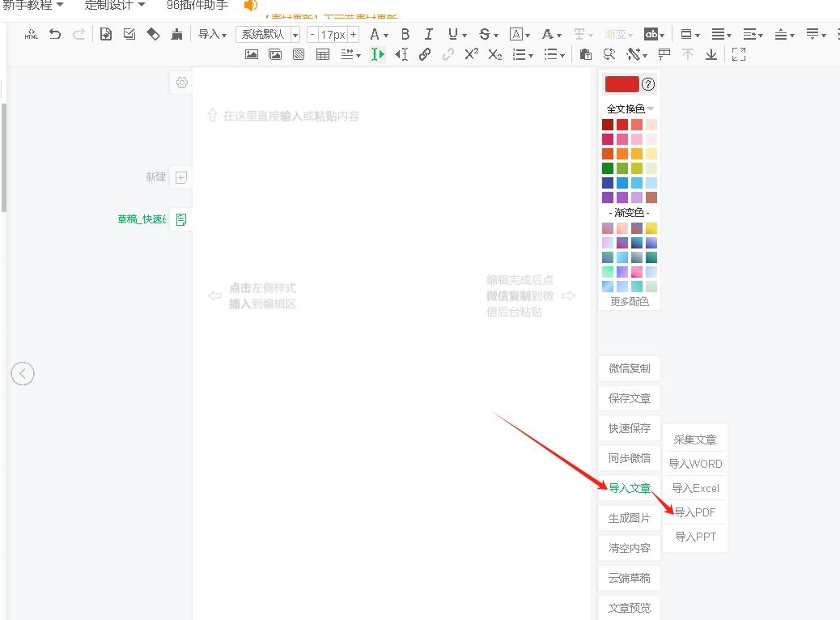Screen dimensions: 840x620
Task: Click the eraser clear-format icon
Action: pos(153,34)
